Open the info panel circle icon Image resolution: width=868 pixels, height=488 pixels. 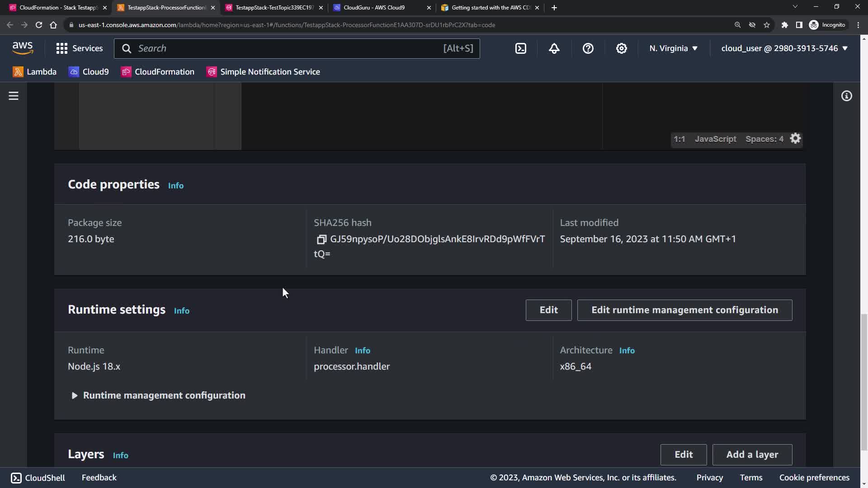(x=846, y=96)
